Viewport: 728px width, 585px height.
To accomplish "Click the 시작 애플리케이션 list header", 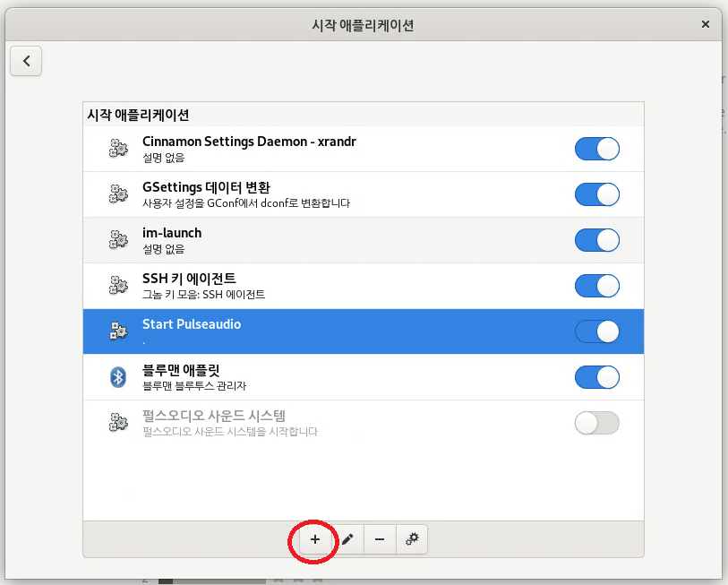I will [x=138, y=115].
